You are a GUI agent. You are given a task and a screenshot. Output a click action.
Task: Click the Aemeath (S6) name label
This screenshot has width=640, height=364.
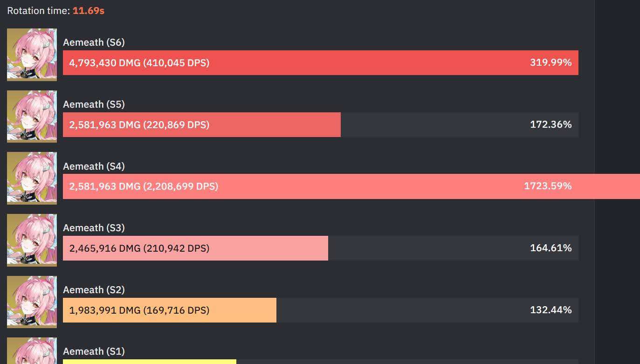[94, 42]
